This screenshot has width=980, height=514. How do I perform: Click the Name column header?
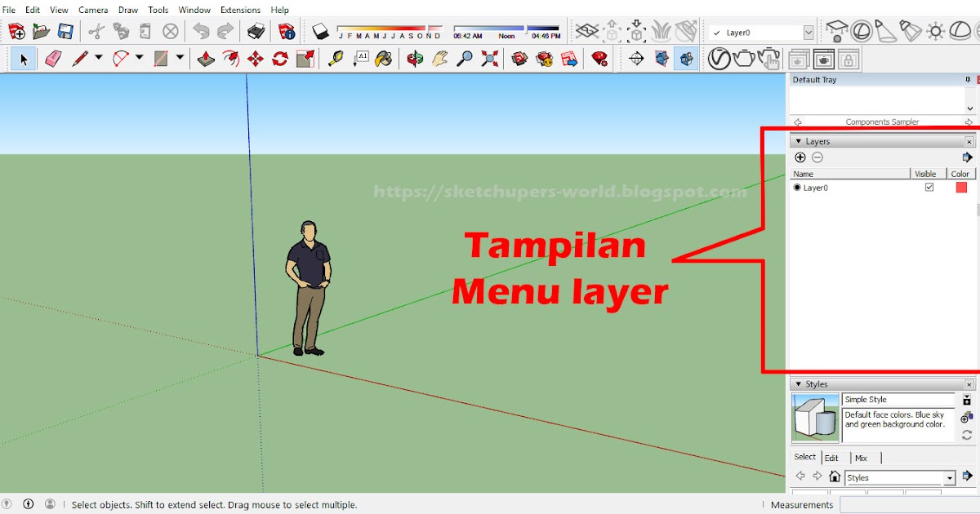point(850,174)
